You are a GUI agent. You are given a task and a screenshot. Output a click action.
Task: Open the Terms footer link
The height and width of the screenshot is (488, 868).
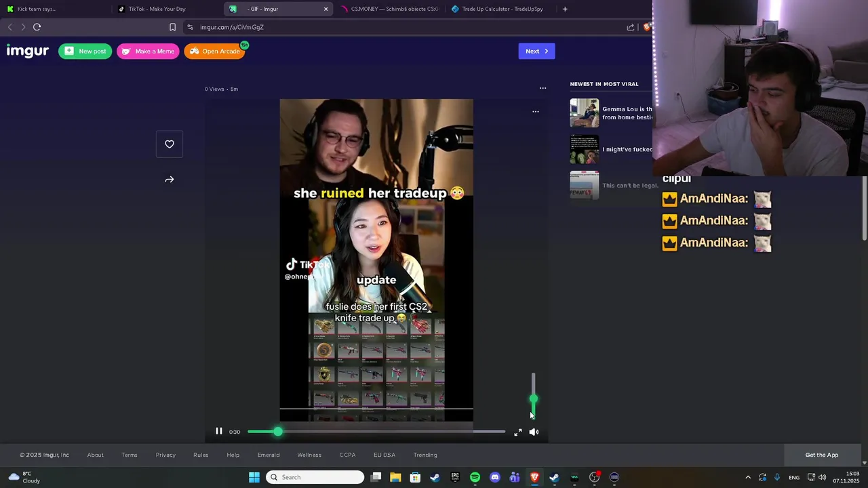click(129, 455)
